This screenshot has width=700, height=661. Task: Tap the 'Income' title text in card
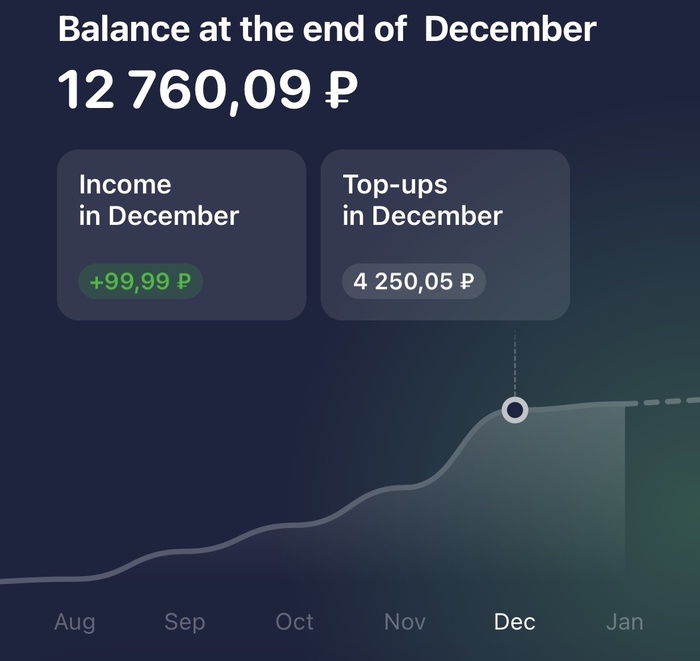[x=125, y=185]
